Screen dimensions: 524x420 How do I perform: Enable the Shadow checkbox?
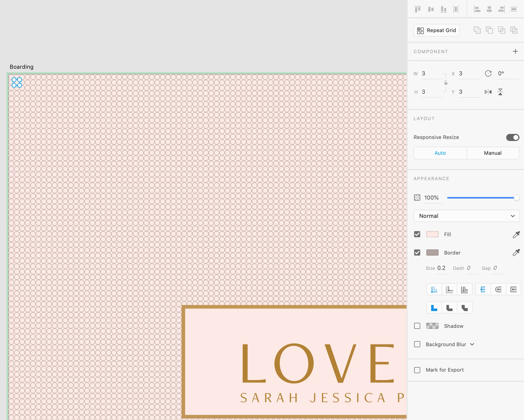coord(417,326)
